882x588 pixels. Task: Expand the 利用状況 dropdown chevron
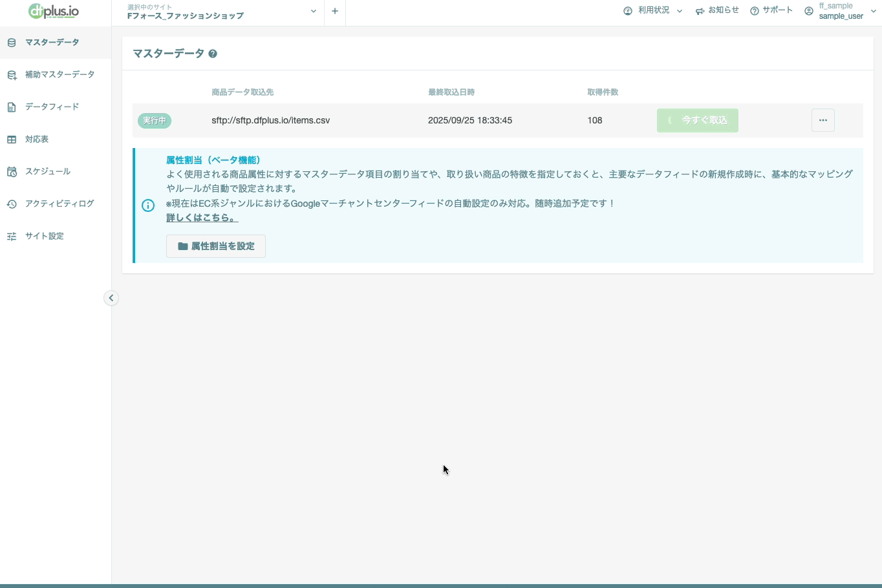(680, 11)
